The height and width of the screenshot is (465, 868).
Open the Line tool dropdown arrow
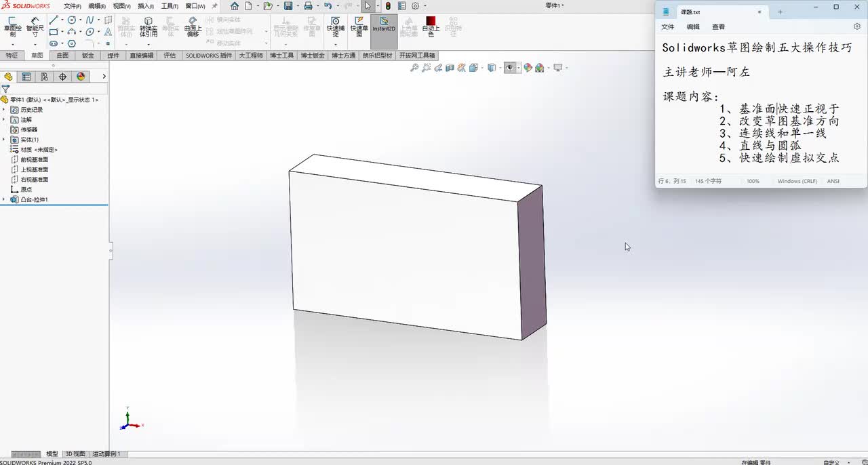[x=62, y=20]
